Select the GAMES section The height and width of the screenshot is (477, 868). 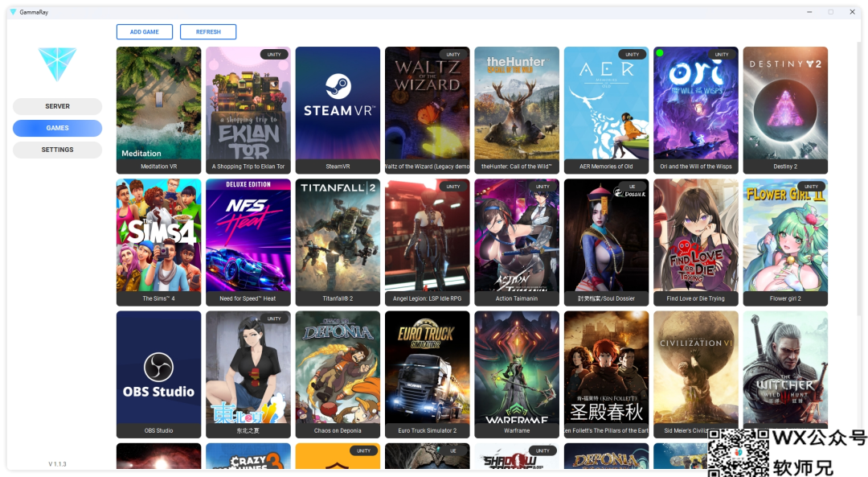coord(58,128)
